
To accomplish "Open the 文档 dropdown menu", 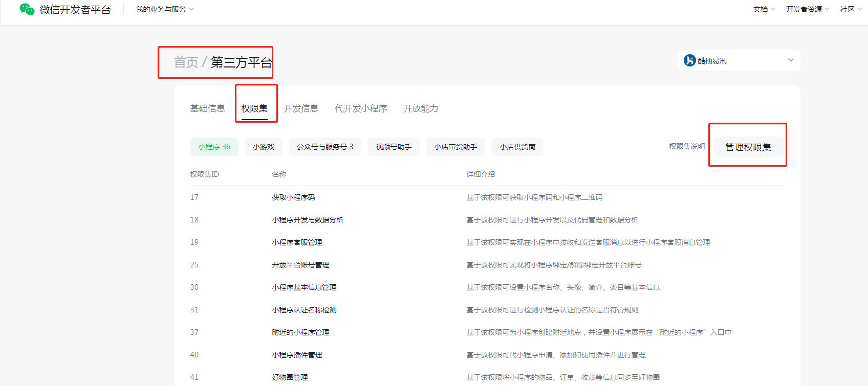I will (764, 9).
